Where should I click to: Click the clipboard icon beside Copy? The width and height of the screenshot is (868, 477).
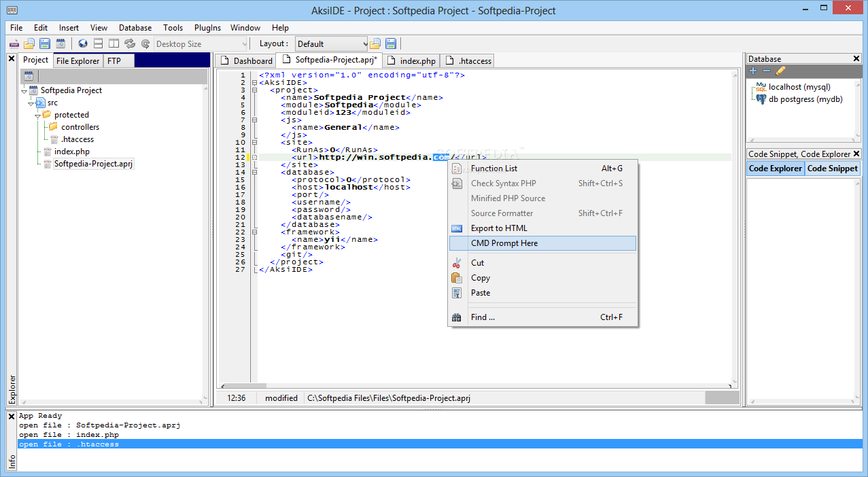[457, 278]
